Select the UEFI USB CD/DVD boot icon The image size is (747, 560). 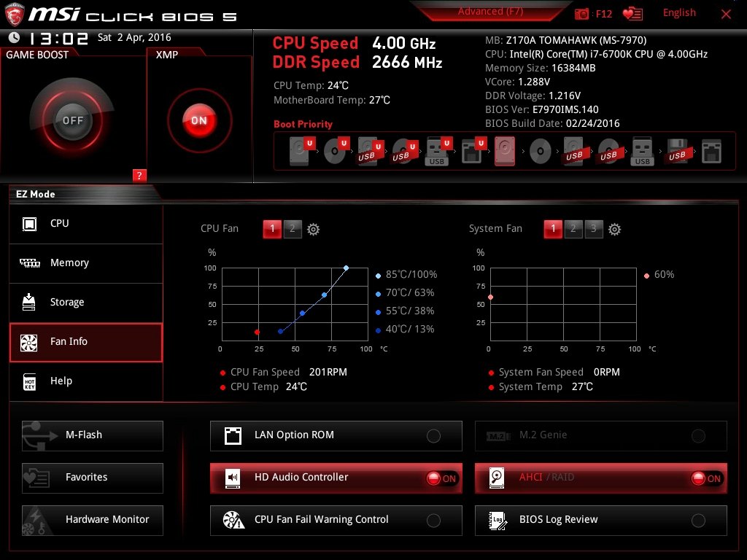click(404, 151)
